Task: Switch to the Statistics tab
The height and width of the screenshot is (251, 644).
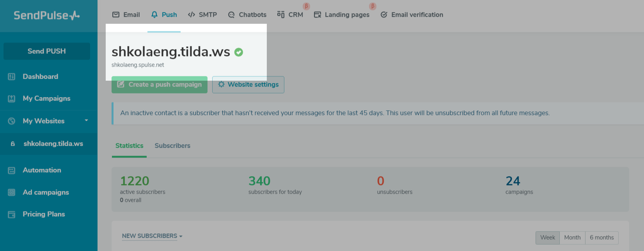Action: point(130,146)
